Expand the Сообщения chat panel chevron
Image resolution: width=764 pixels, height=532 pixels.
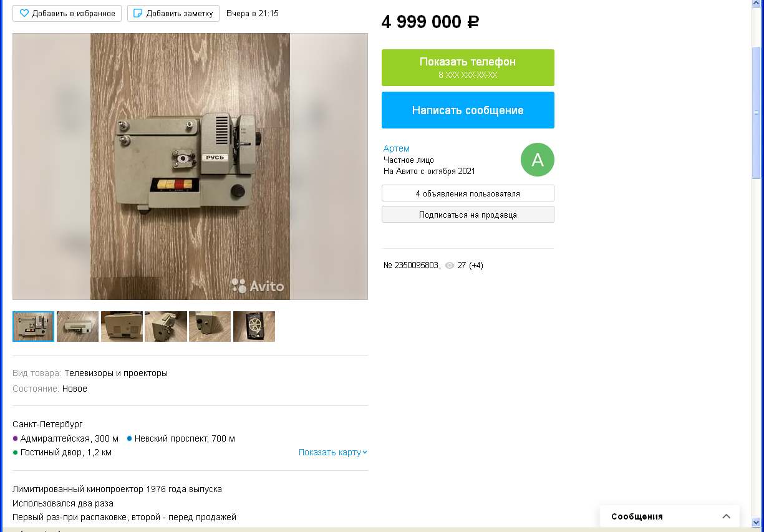pyautogui.click(x=726, y=516)
